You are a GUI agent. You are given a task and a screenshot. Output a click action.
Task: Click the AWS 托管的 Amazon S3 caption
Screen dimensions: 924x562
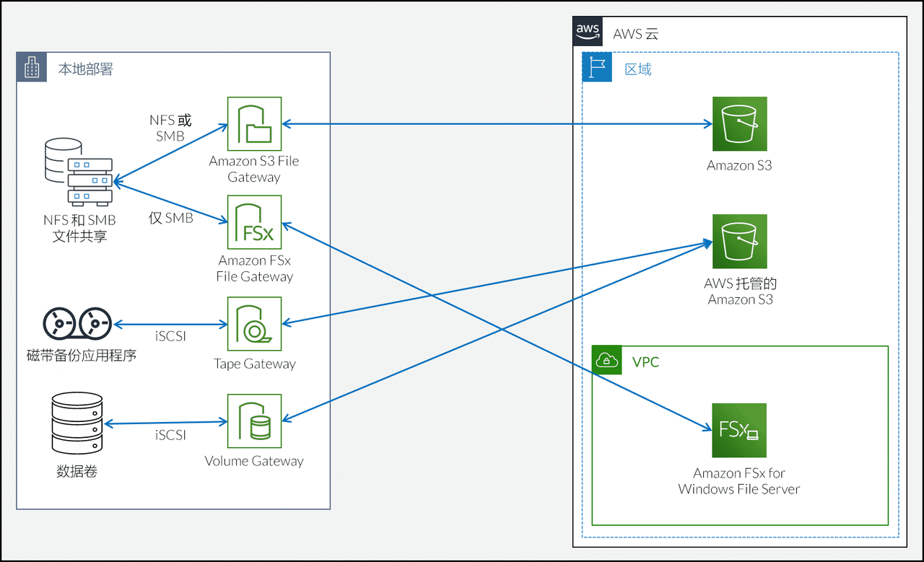point(740,291)
